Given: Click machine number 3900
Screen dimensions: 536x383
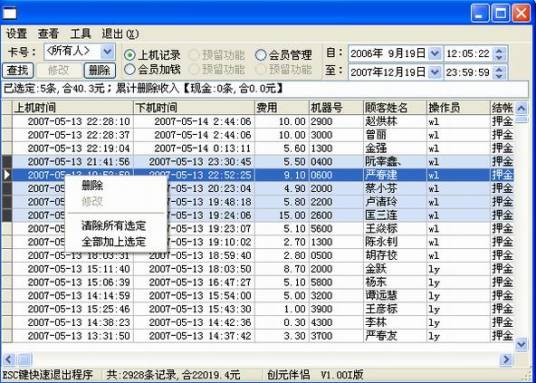Looking at the screenshot, I should pyautogui.click(x=321, y=309).
